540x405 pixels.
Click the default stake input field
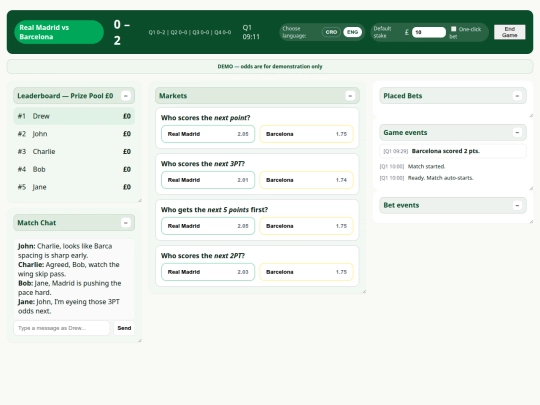click(428, 32)
